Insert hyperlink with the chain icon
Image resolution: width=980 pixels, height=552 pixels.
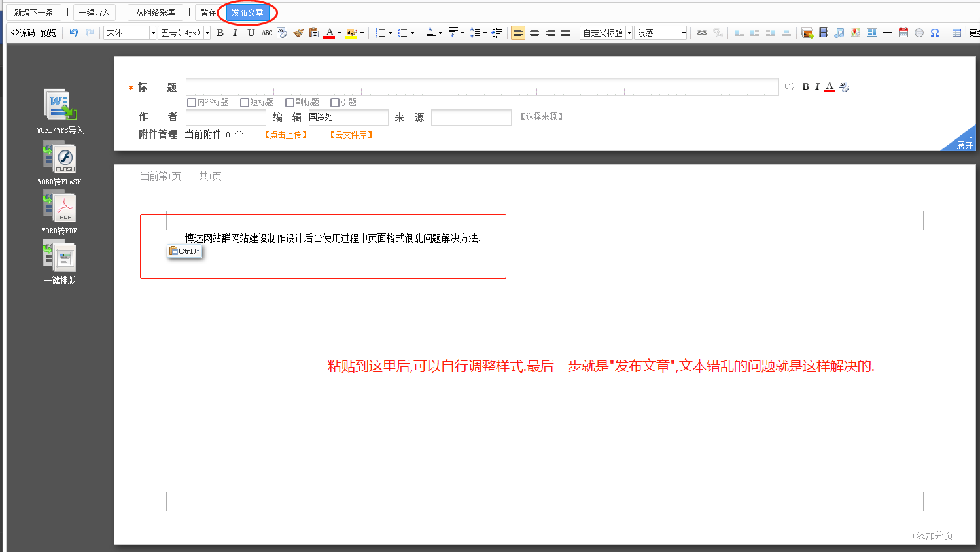pyautogui.click(x=702, y=33)
